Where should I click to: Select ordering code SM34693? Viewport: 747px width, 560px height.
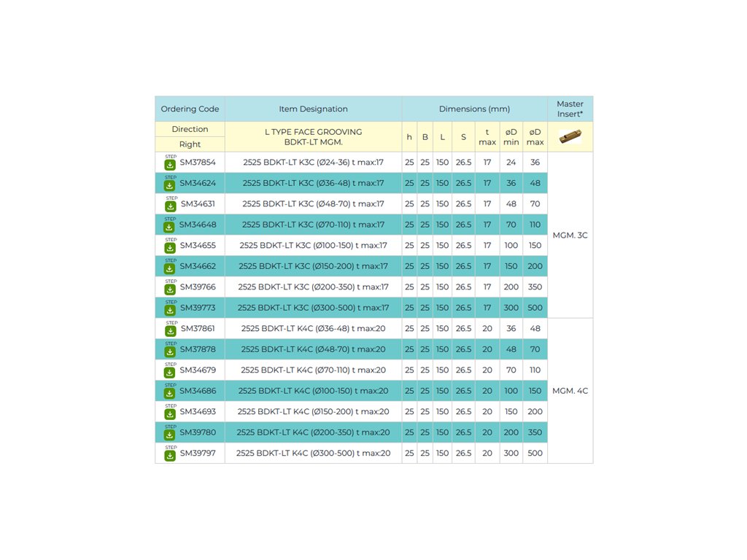[x=197, y=412]
